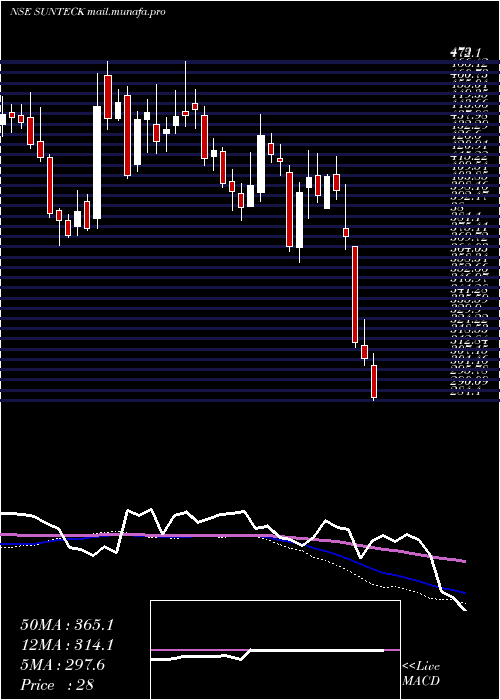This screenshot has width=500, height=700.
Task: Click the 'NSE SUNTECK mail.munafa.pro' chart title
Action: (x=88, y=12)
